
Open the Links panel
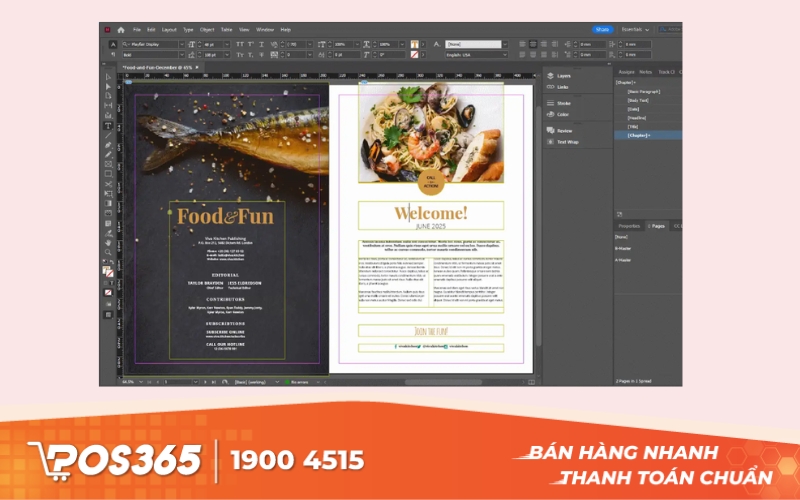click(x=558, y=87)
